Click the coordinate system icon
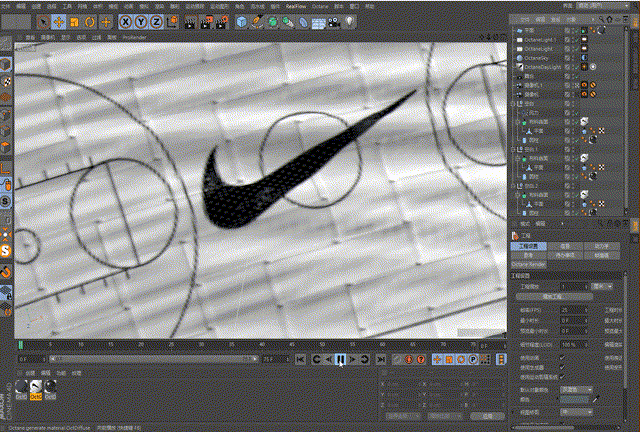Viewport: 640px width, 432px height. [x=172, y=22]
